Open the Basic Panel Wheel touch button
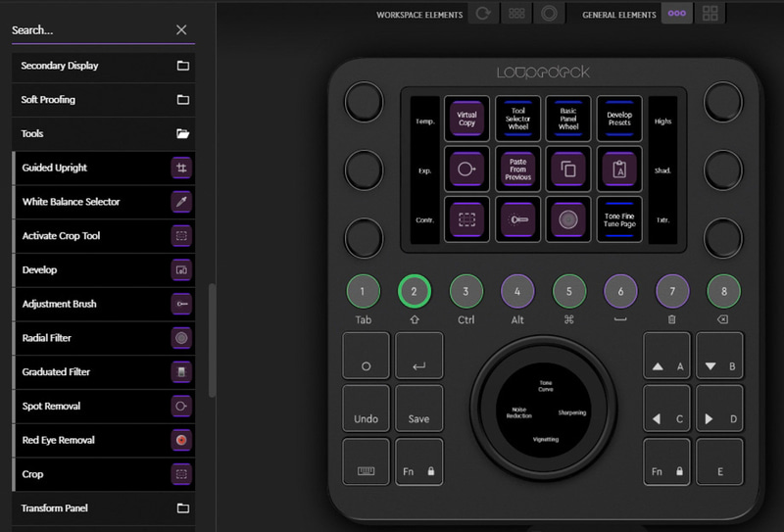784x532 pixels. click(x=568, y=119)
